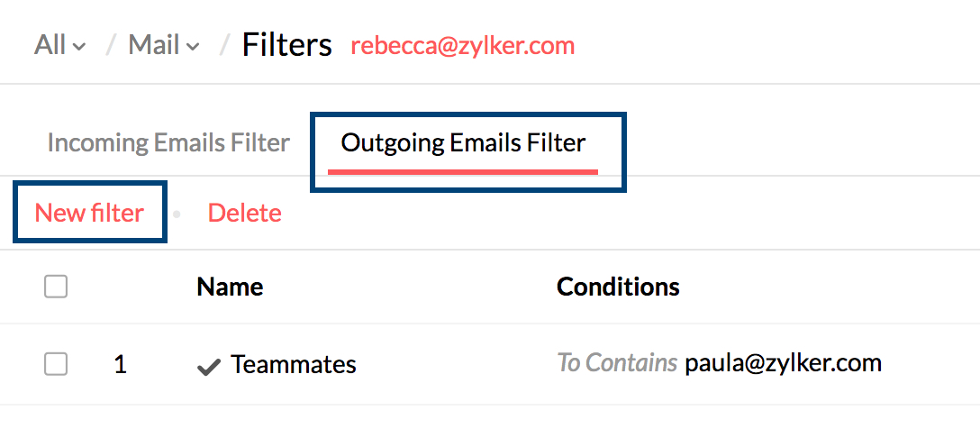This screenshot has height=447, width=980.
Task: Click the paula@zylker.com condition value
Action: click(x=783, y=363)
